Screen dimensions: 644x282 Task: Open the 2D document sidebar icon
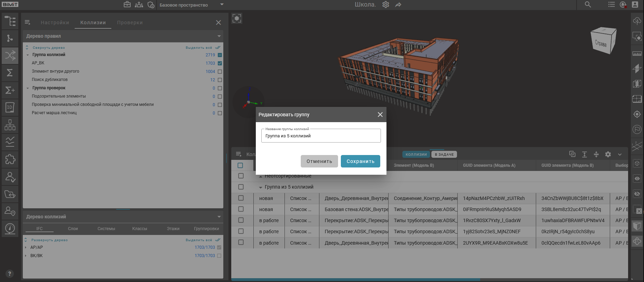click(10, 107)
